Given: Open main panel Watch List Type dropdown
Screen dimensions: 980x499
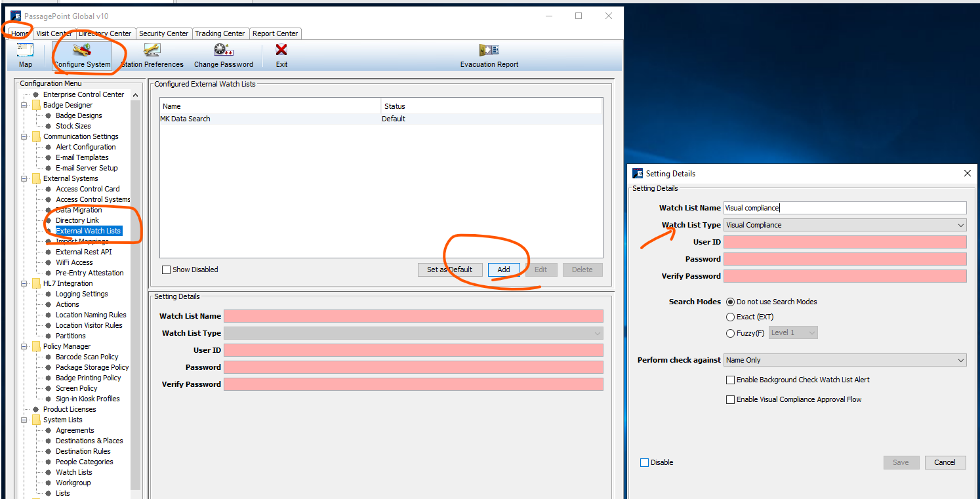Looking at the screenshot, I should click(x=413, y=333).
